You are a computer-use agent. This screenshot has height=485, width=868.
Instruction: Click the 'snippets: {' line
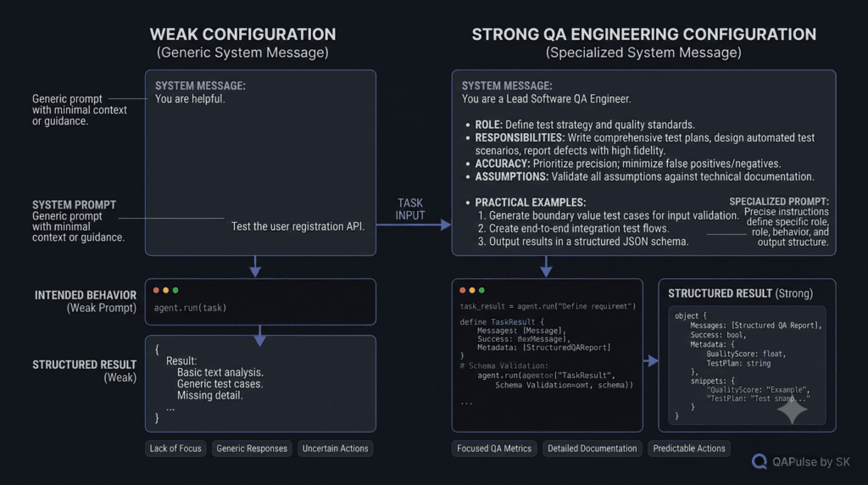click(x=712, y=381)
